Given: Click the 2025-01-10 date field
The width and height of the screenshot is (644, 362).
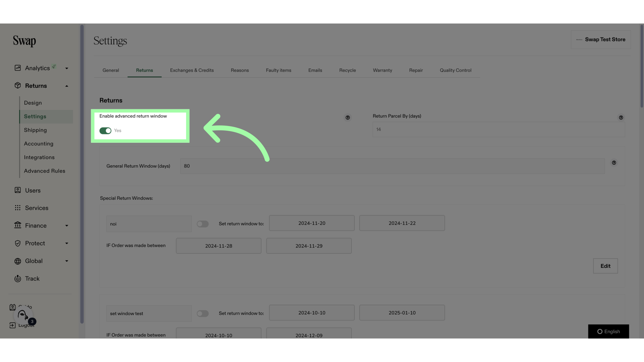Looking at the screenshot, I should [x=402, y=313].
